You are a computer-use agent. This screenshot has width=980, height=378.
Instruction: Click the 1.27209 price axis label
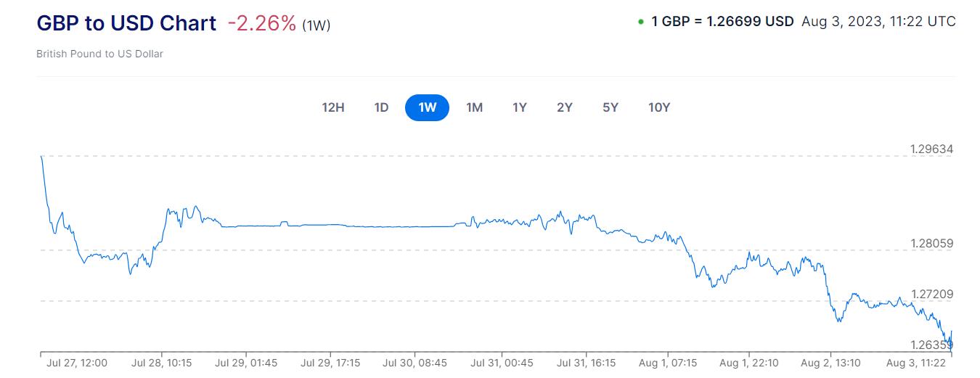click(931, 295)
